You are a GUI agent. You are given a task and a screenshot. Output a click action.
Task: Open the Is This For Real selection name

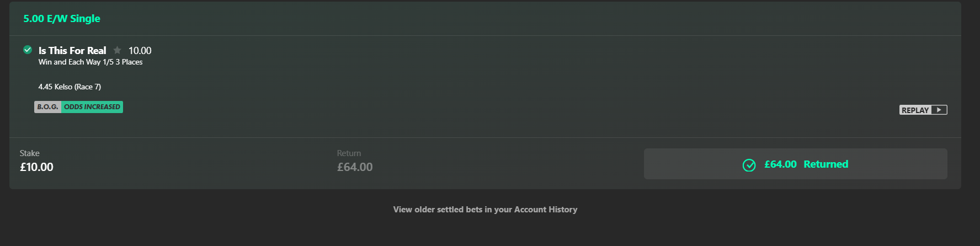pos(72,50)
